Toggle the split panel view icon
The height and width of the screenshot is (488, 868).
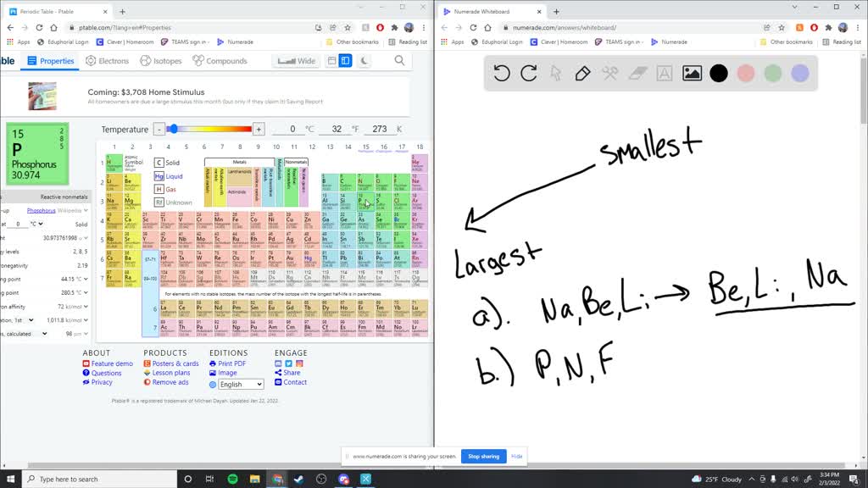point(346,60)
